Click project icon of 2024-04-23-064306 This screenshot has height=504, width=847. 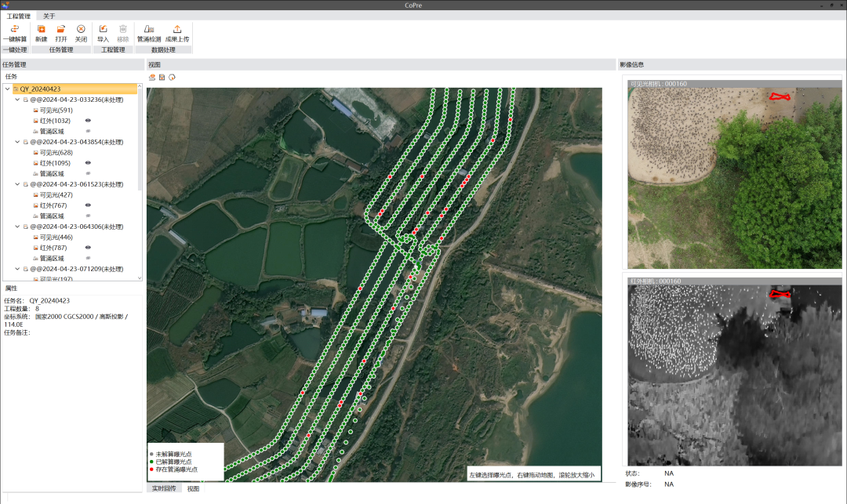tap(25, 227)
